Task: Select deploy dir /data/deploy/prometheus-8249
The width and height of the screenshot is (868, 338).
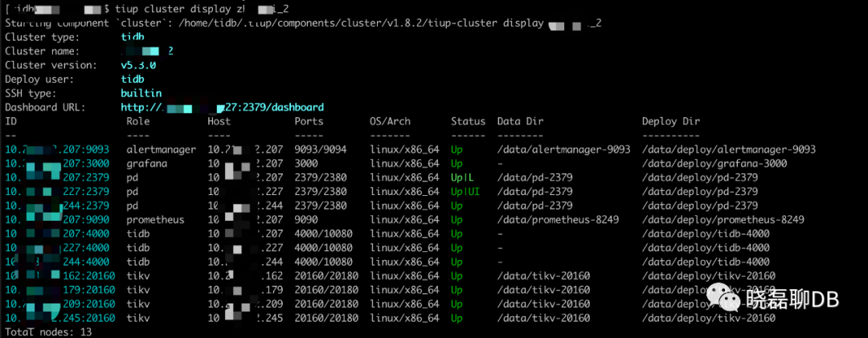Action: point(723,220)
